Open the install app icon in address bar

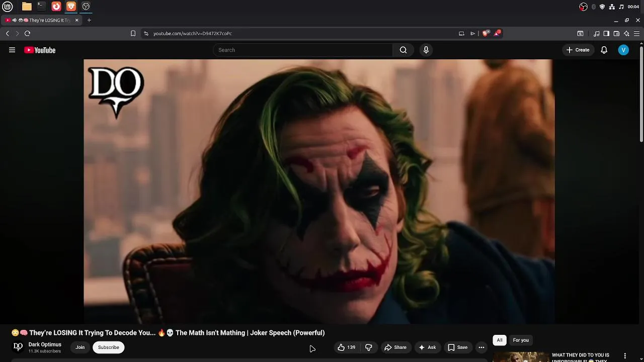461,33
